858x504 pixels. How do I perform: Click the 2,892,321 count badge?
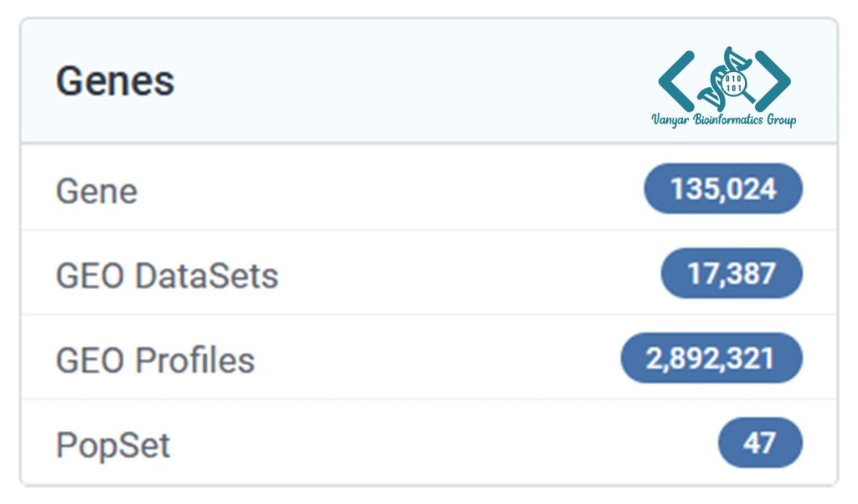(711, 358)
